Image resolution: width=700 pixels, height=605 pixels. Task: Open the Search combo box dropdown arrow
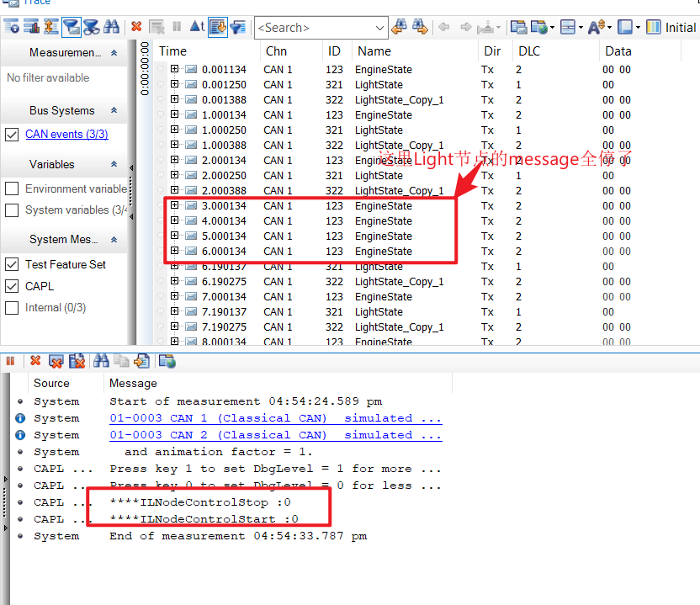tap(379, 28)
